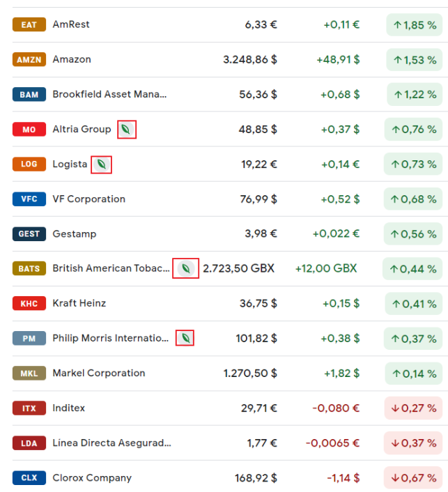
Task: Click the leaf icon next to British American Tobacco
Action: [185, 268]
